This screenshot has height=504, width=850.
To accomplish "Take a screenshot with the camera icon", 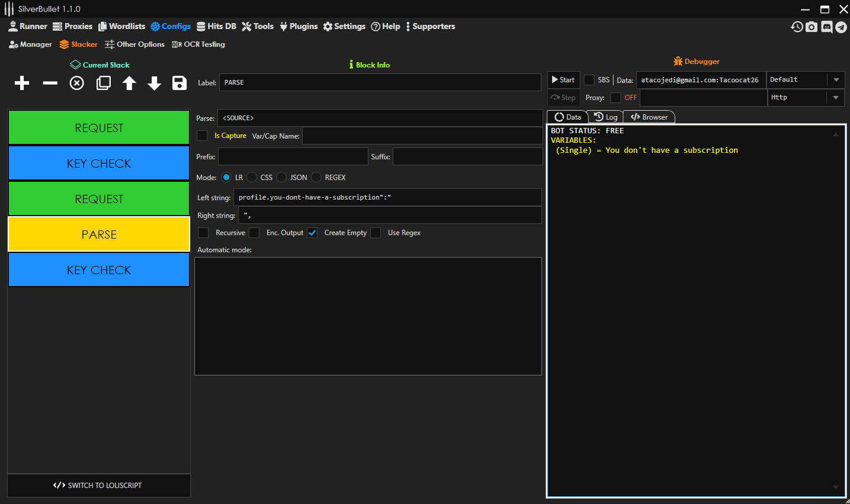I will (811, 27).
